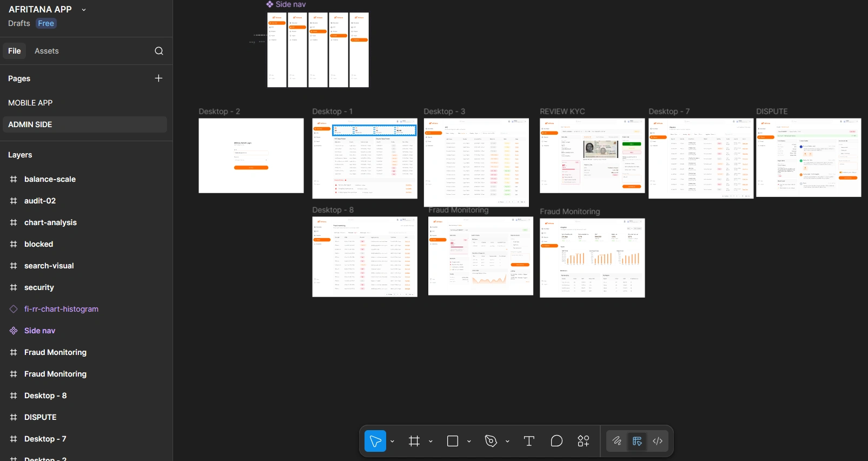The width and height of the screenshot is (868, 461).
Task: Select the Move tool in the toolbar
Action: tap(375, 441)
